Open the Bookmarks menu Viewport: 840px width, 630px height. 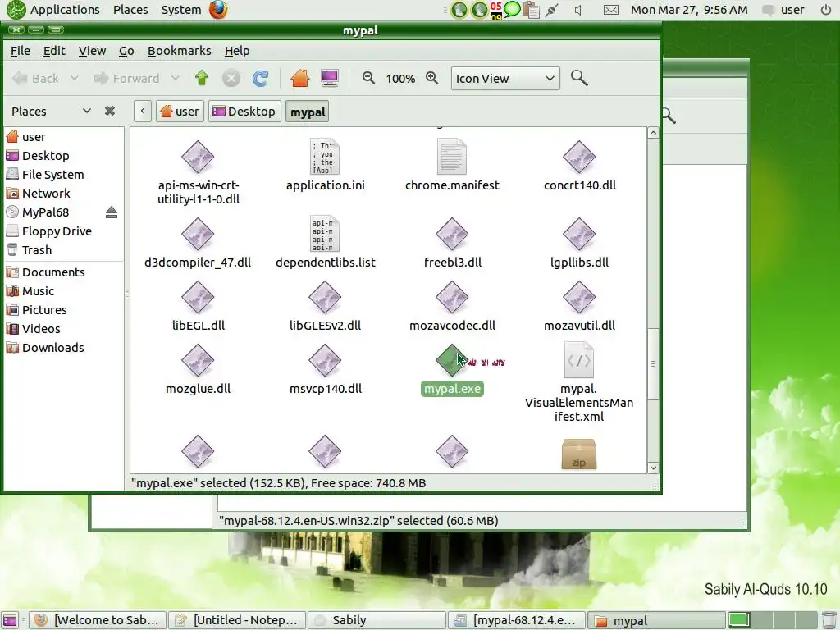point(179,50)
